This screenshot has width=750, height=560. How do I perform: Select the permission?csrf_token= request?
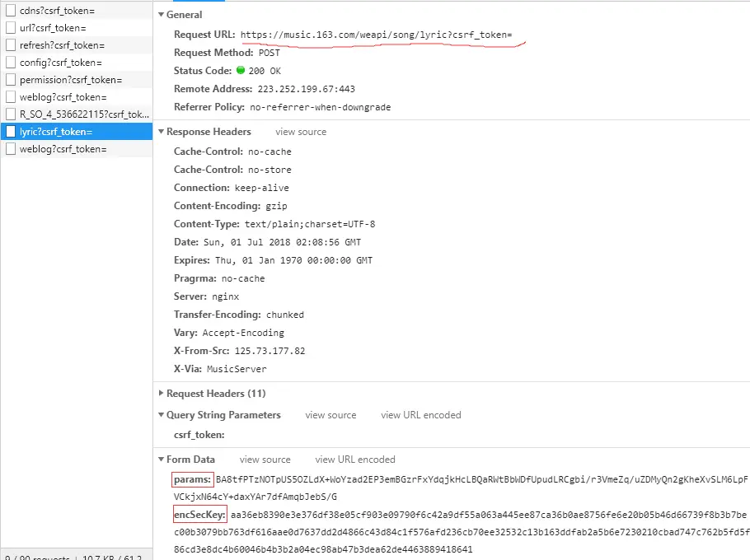coord(77,80)
